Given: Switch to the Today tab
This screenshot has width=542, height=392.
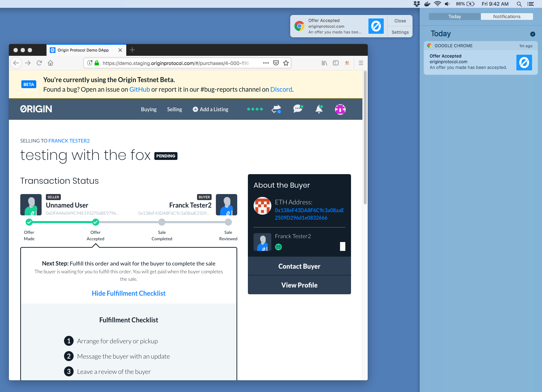Looking at the screenshot, I should tap(455, 17).
